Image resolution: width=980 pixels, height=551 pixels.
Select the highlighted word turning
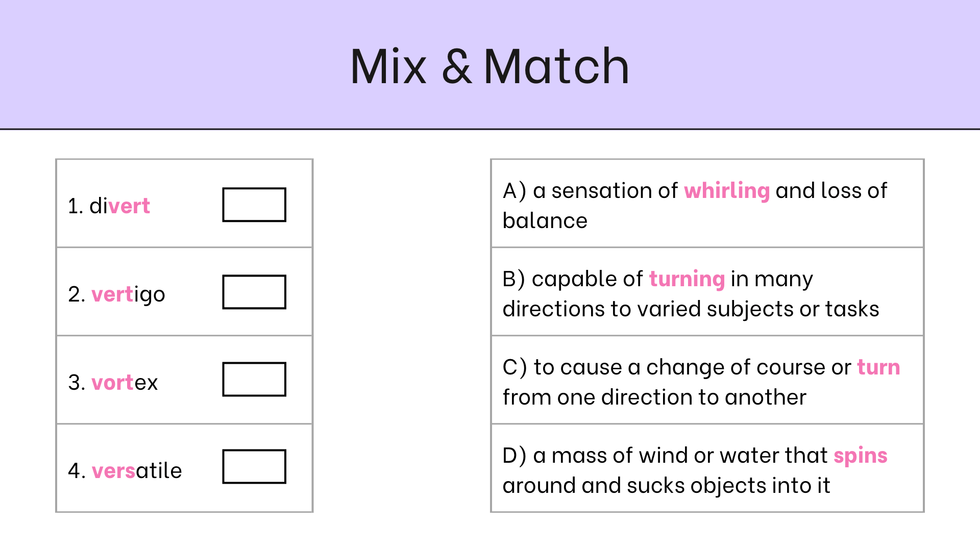coord(687,279)
